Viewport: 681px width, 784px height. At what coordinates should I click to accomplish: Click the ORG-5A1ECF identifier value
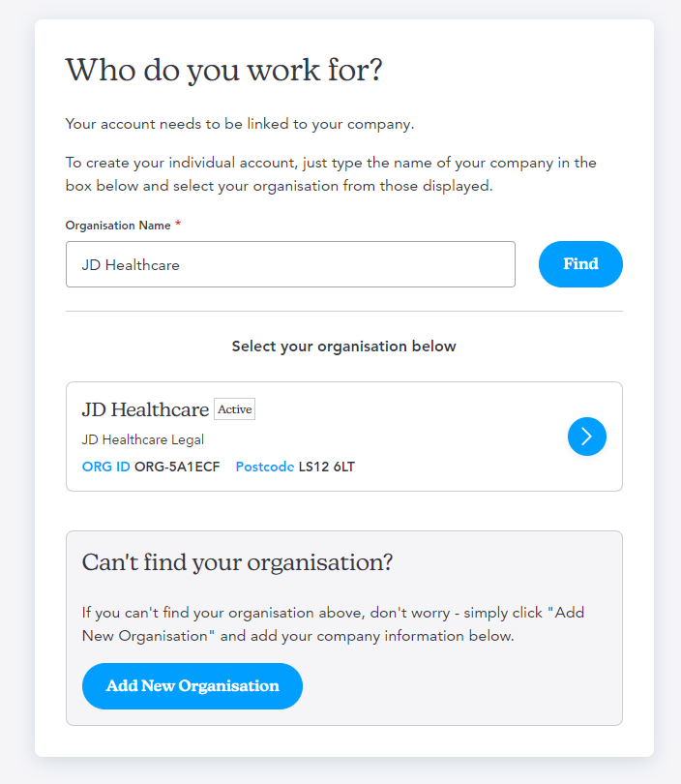177,467
